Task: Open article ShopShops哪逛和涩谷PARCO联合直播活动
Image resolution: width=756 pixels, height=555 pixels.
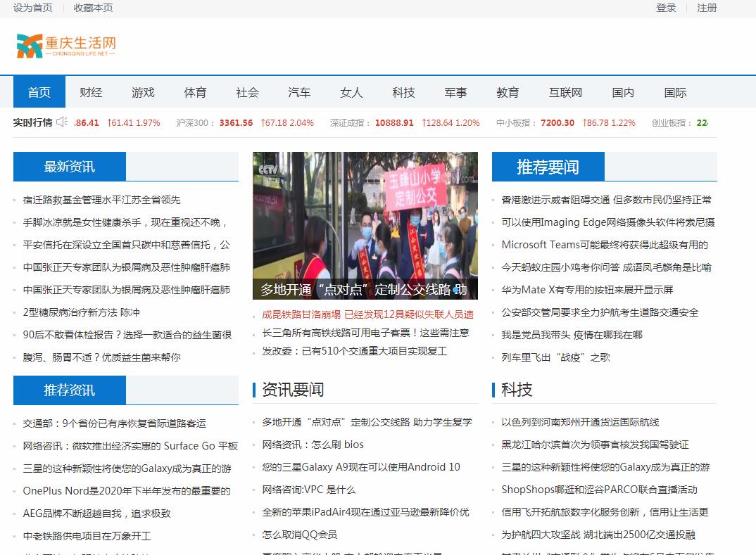Action: (599, 490)
